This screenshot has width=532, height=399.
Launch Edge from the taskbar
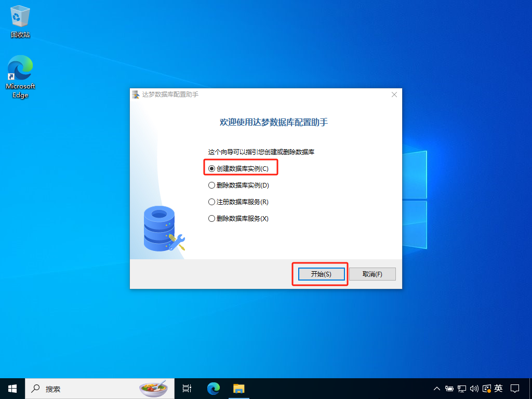[214, 389]
